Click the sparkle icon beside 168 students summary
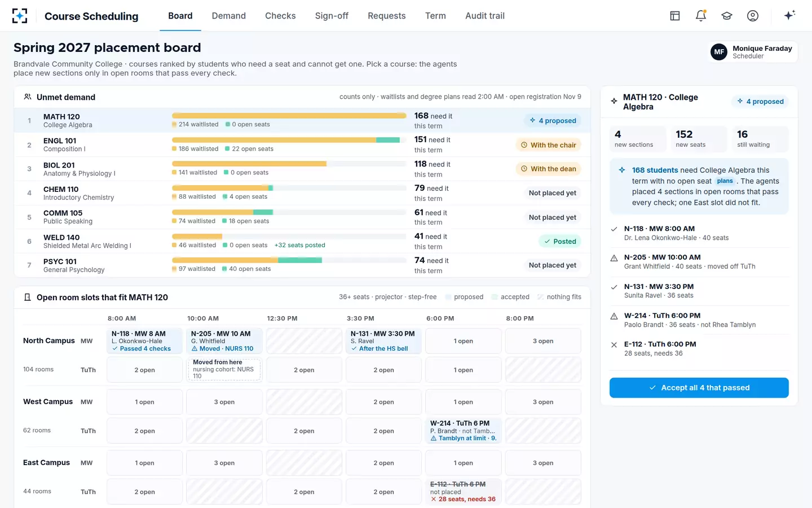 coord(622,170)
